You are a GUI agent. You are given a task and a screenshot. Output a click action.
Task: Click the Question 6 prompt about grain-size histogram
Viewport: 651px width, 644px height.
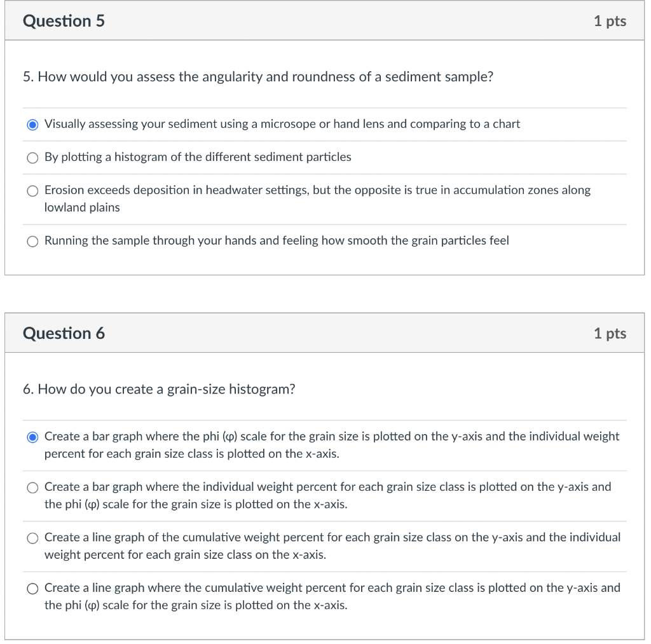click(158, 389)
